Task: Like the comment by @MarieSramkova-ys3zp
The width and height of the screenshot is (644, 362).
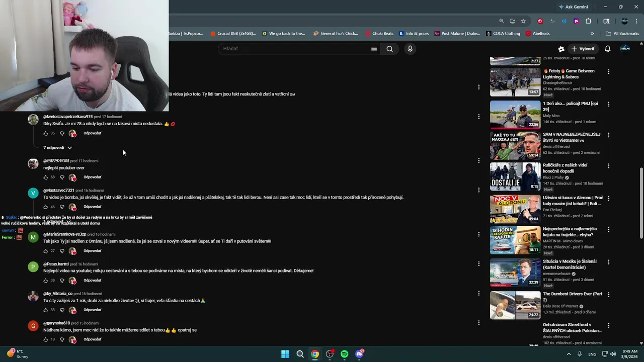Action: click(x=46, y=251)
